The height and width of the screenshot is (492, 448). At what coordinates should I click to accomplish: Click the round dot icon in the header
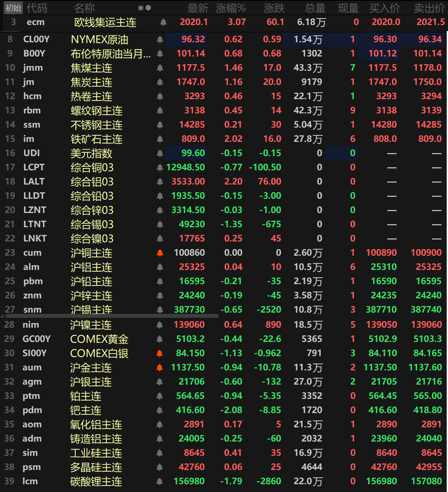(x=148, y=8)
